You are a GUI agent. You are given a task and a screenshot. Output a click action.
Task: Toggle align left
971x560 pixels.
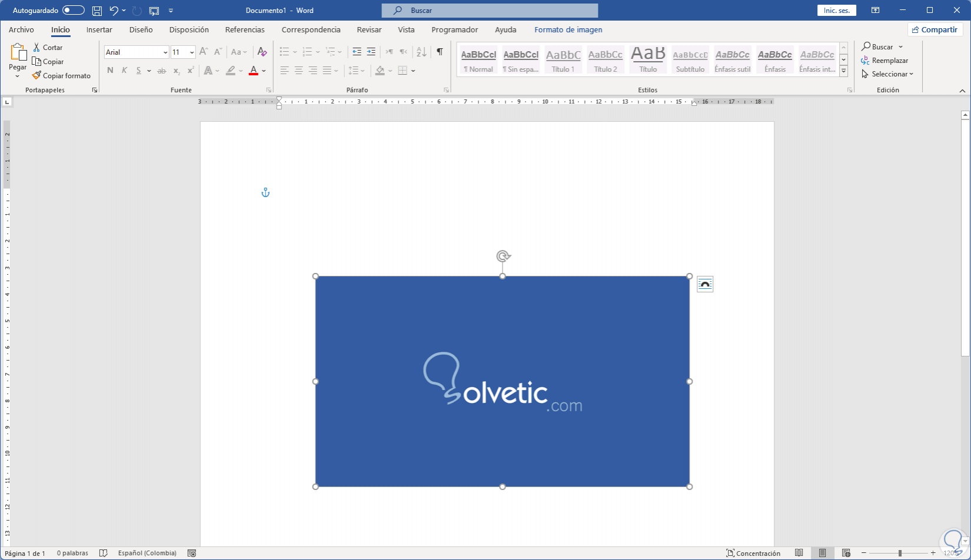[284, 71]
